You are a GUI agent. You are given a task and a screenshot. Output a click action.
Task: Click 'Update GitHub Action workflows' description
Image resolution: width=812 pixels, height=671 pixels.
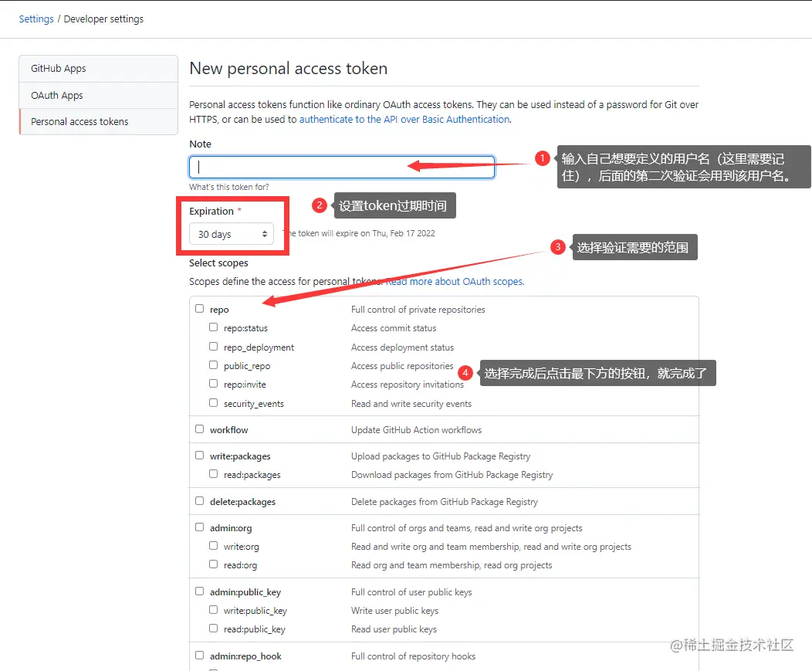(x=416, y=430)
